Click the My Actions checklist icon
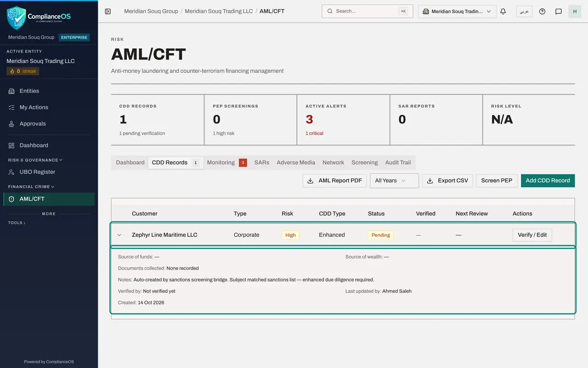 pos(11,107)
